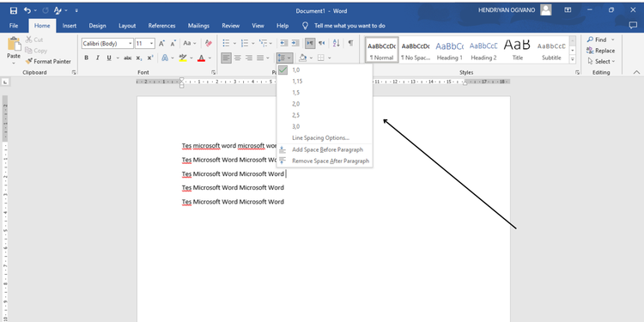
Task: Click the text highlight color button
Action: tap(183, 58)
